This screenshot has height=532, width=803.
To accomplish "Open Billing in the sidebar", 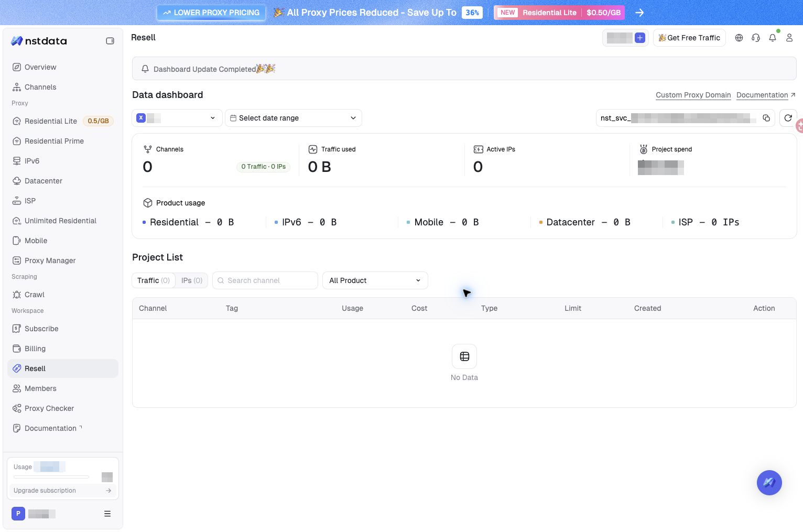I will pyautogui.click(x=63, y=349).
